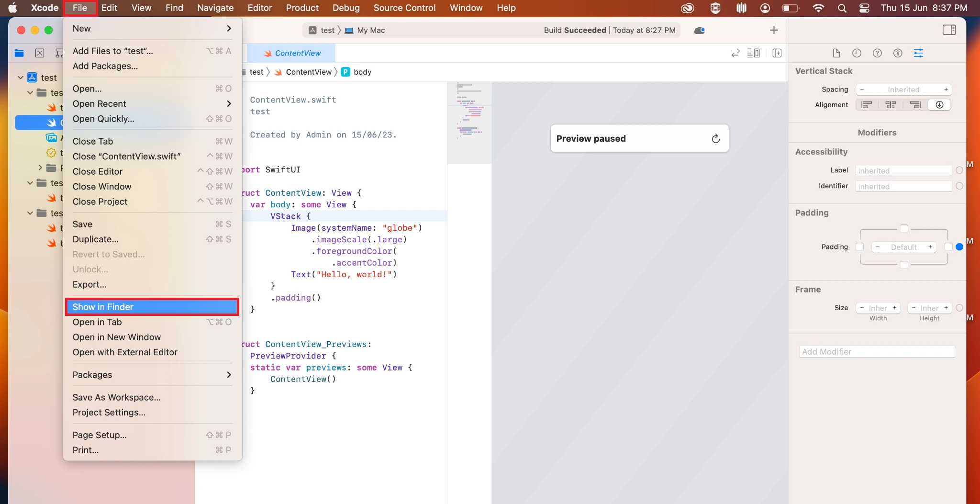Open the Accessibility inspector
Image resolution: width=980 pixels, height=504 pixels.
tap(898, 53)
